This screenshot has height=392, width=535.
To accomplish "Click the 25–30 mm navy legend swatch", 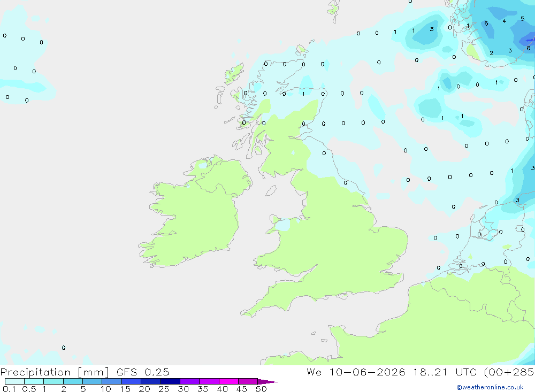I will [x=170, y=381].
